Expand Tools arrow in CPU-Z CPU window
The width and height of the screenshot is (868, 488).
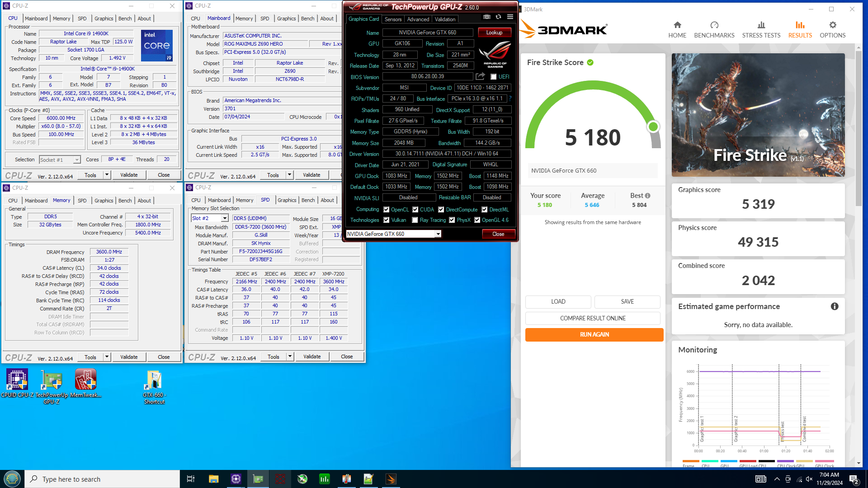click(x=107, y=175)
